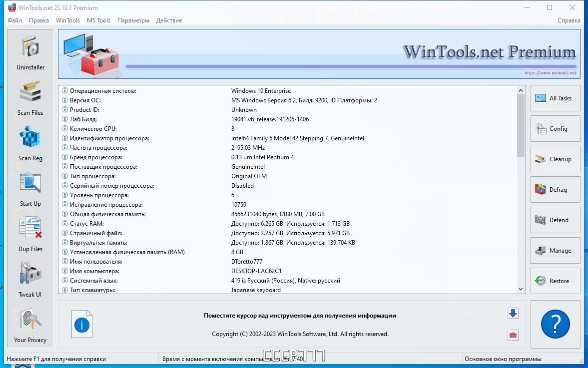
Task: Select the Исправление процессора value 10759
Action: (x=239, y=205)
